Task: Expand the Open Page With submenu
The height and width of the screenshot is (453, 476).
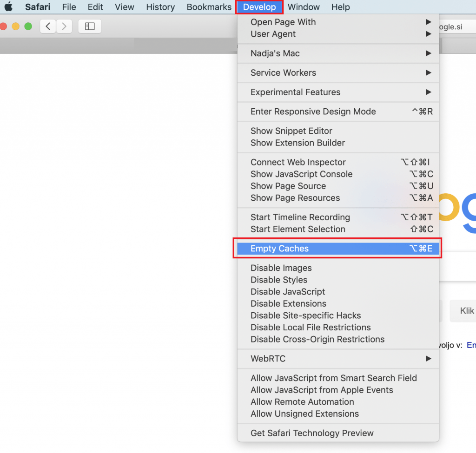Action: [x=338, y=22]
